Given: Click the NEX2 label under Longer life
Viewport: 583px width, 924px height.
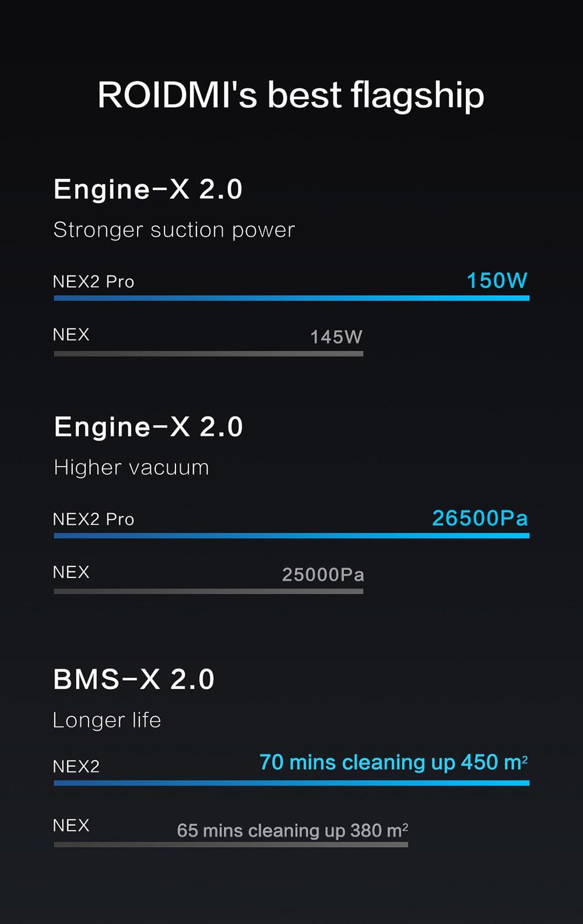Looking at the screenshot, I should [x=76, y=766].
